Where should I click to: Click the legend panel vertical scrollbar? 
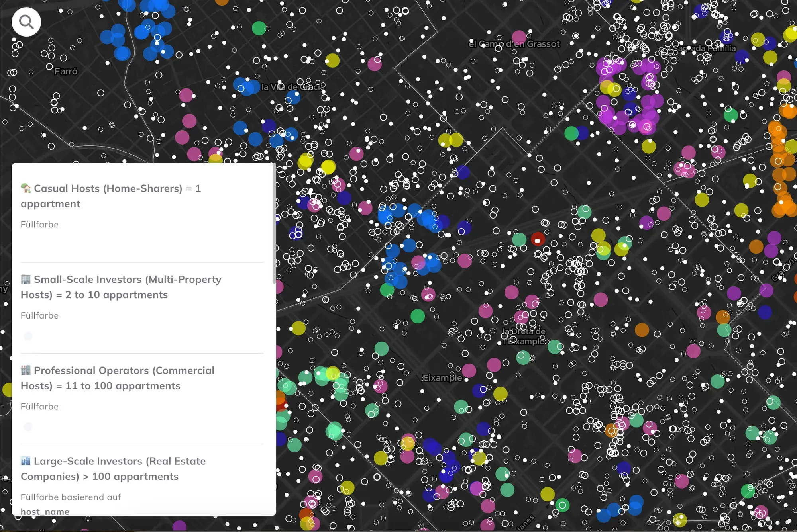tap(274, 223)
